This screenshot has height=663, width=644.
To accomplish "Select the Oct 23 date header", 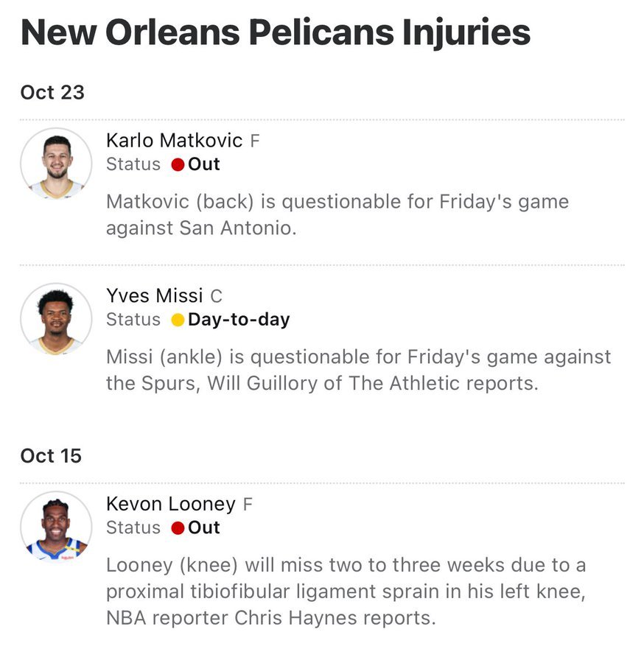I will (52, 93).
